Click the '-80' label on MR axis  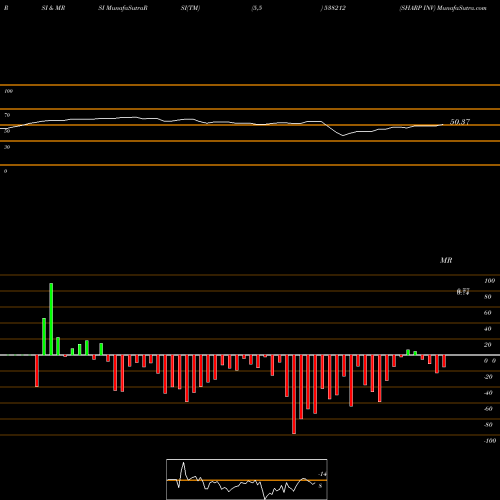point(488,425)
